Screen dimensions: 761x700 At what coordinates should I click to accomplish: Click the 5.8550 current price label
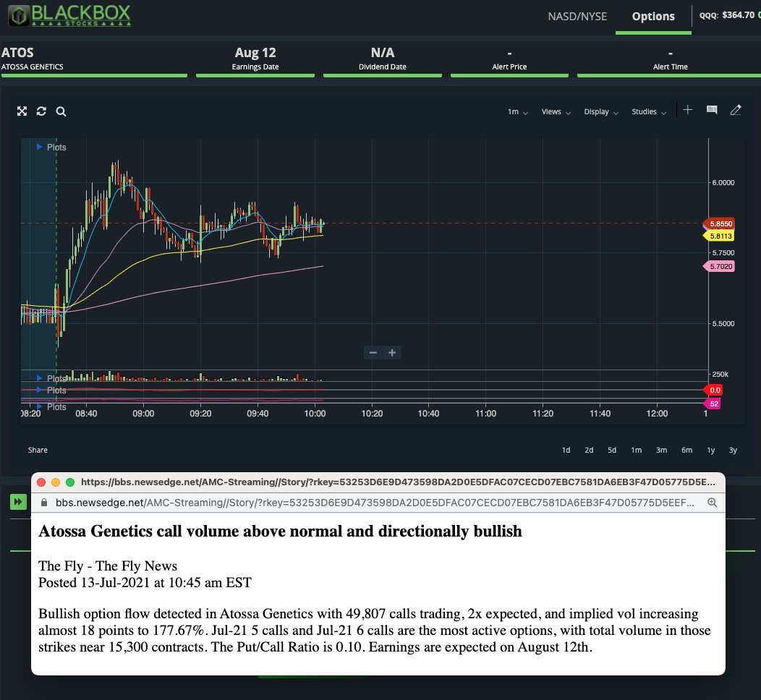(719, 224)
